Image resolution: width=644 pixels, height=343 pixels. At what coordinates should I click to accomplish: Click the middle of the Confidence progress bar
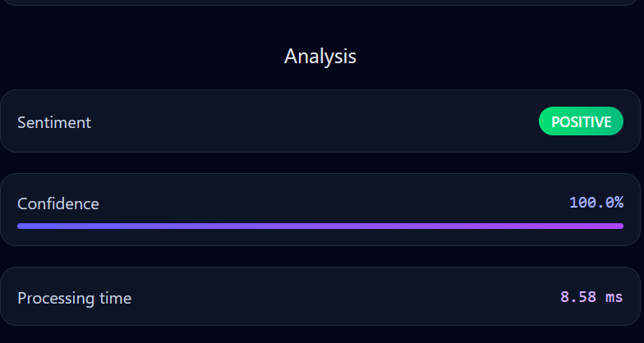pos(320,226)
